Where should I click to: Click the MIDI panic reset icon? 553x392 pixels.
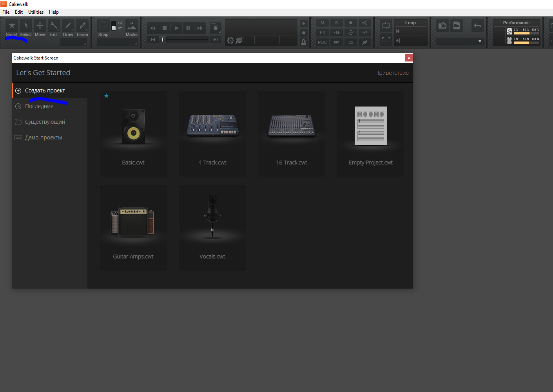click(x=239, y=40)
